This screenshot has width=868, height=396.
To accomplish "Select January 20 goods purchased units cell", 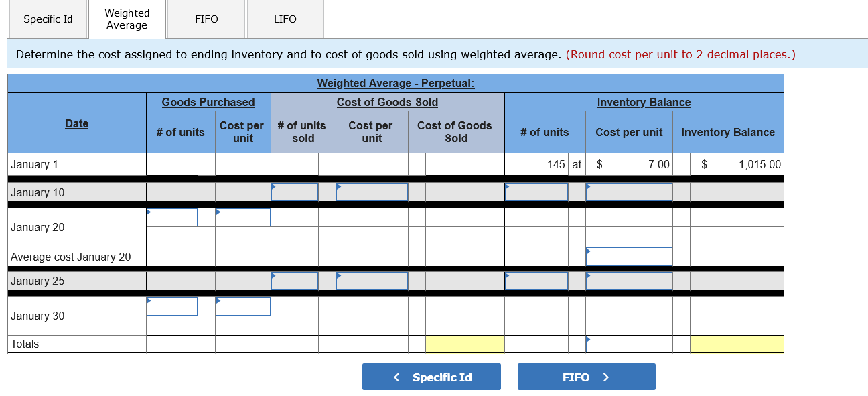I will [172, 218].
